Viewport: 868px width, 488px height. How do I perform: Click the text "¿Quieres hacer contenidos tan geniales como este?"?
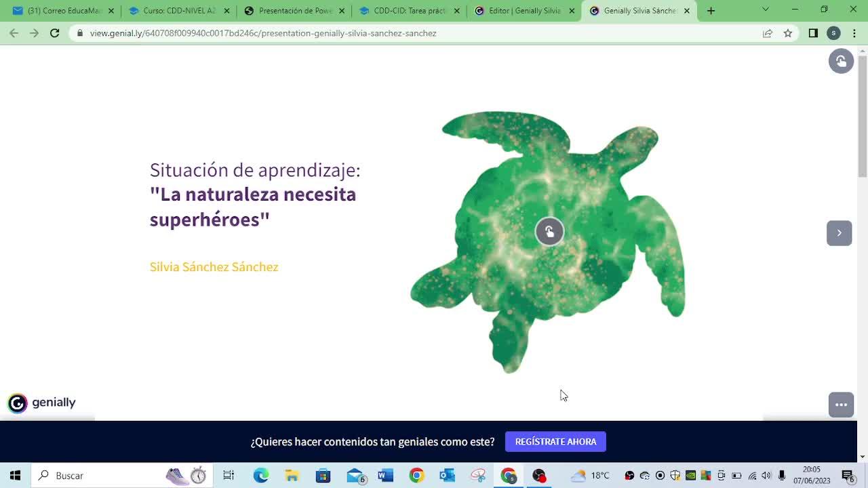click(372, 442)
